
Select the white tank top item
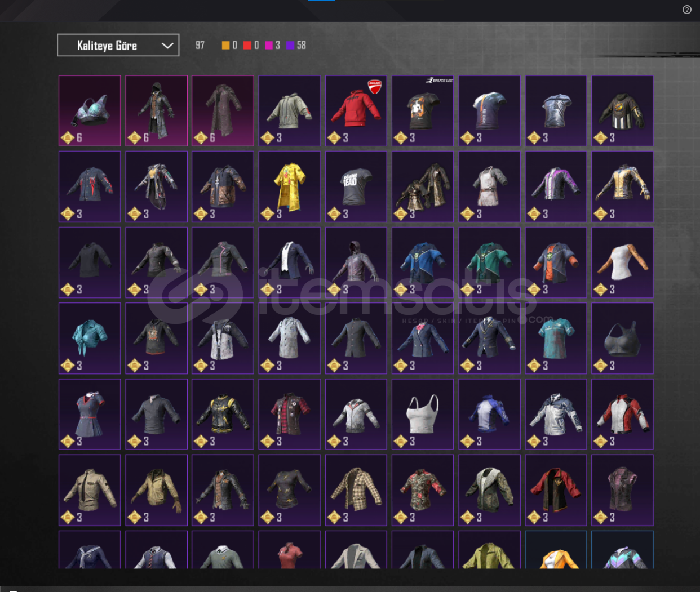tap(423, 415)
